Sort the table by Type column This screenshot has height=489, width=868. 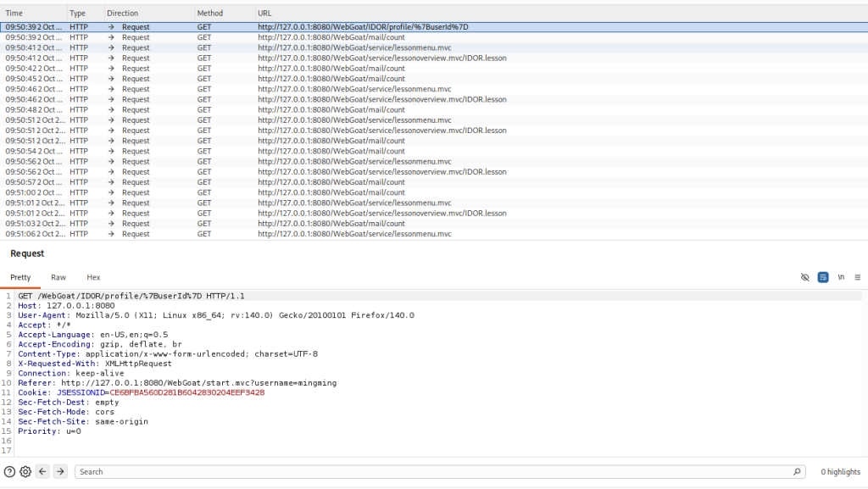pyautogui.click(x=85, y=14)
